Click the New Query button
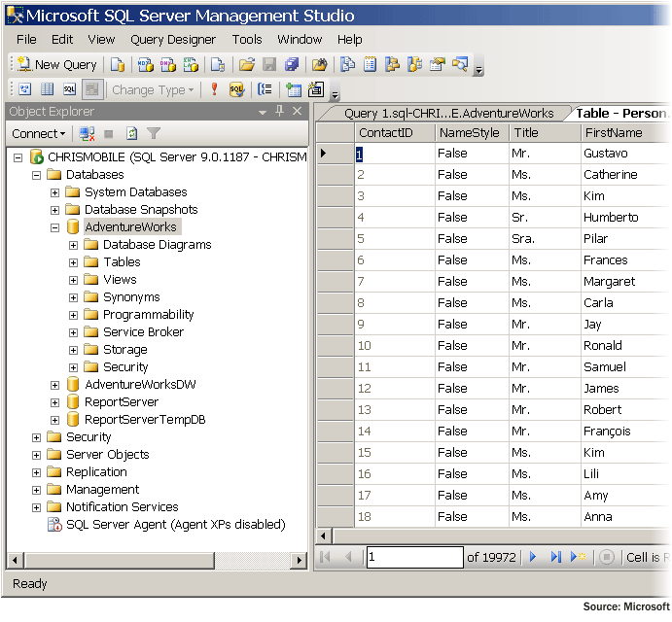The height and width of the screenshot is (622, 672). point(57,65)
